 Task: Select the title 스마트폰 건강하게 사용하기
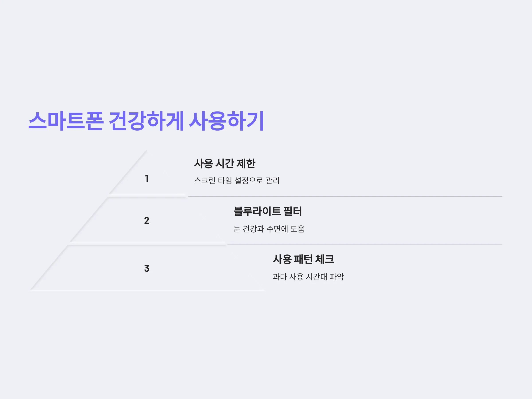(x=146, y=121)
